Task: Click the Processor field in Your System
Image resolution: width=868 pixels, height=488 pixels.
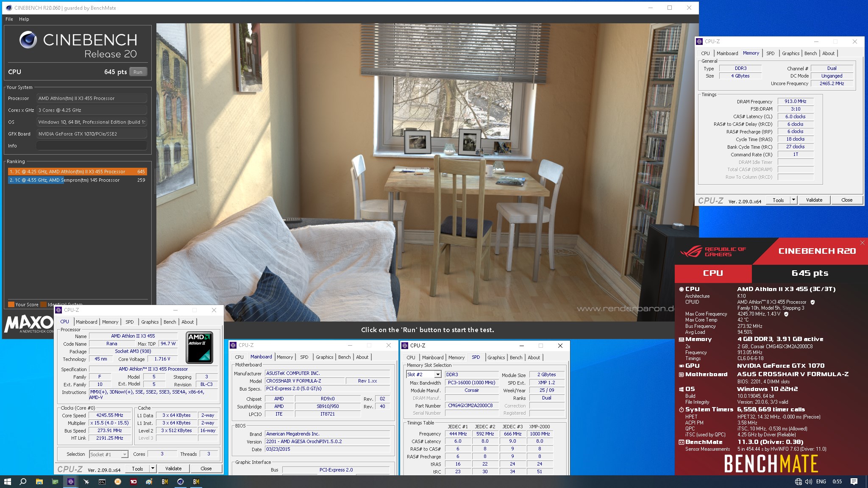Action: 92,98
